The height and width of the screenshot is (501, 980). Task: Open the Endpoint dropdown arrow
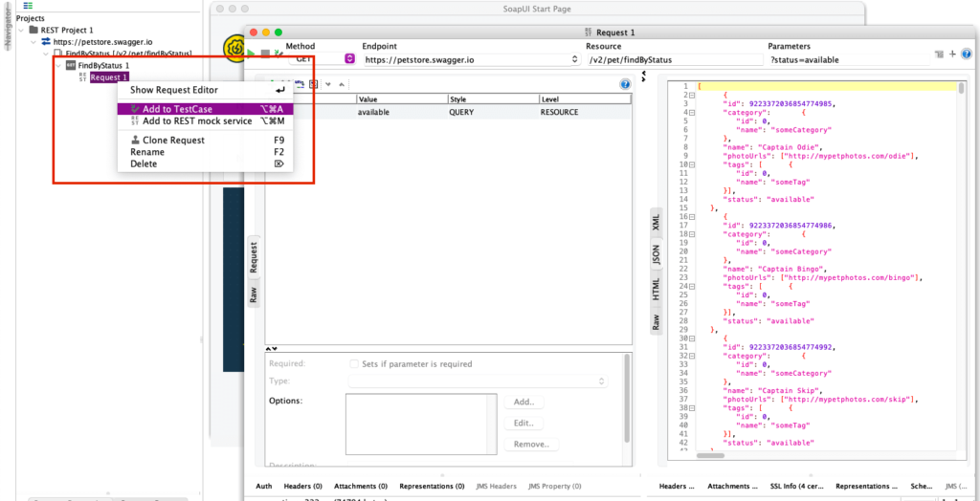[574, 59]
